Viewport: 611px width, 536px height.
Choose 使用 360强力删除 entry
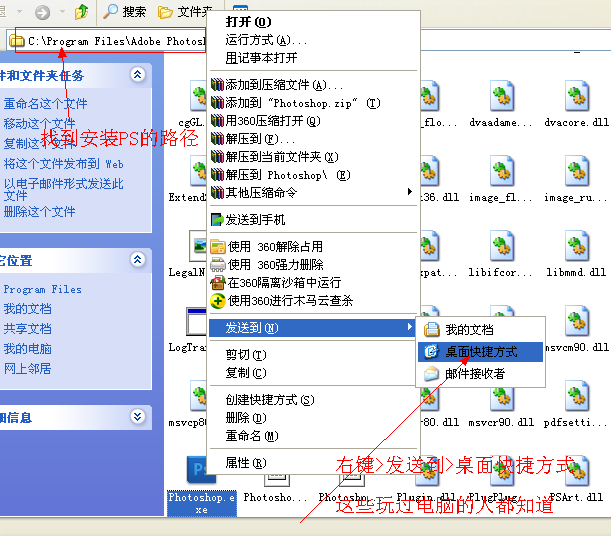coord(314,264)
